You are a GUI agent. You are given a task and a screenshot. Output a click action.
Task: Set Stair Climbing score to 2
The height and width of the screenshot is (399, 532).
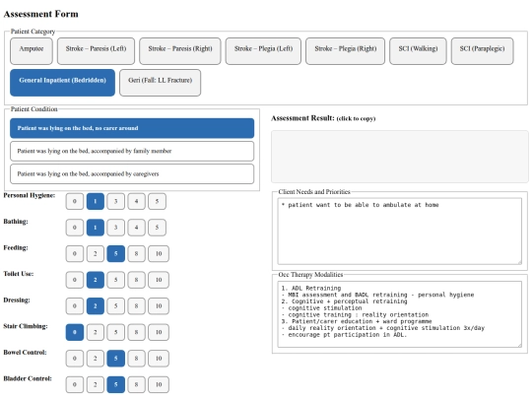point(96,332)
